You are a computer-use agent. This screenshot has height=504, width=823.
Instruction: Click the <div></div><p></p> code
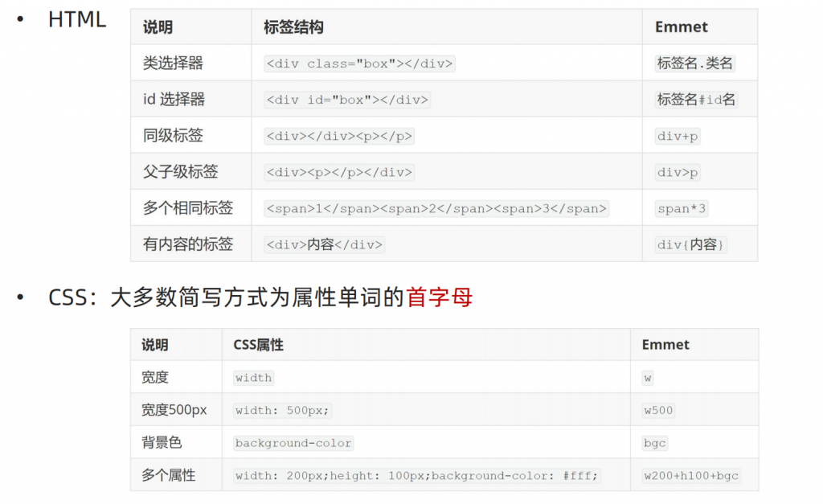[x=339, y=136]
